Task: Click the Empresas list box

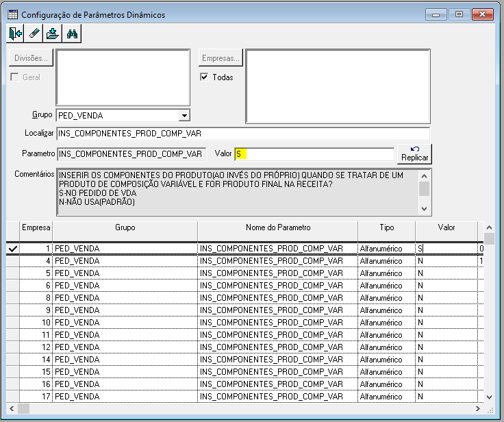Action: pyautogui.click(x=338, y=86)
